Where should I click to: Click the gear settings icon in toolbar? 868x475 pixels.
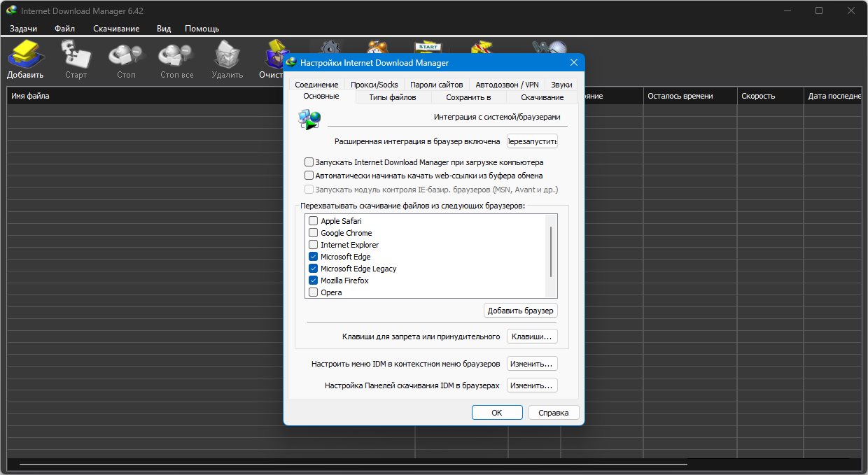click(x=329, y=48)
